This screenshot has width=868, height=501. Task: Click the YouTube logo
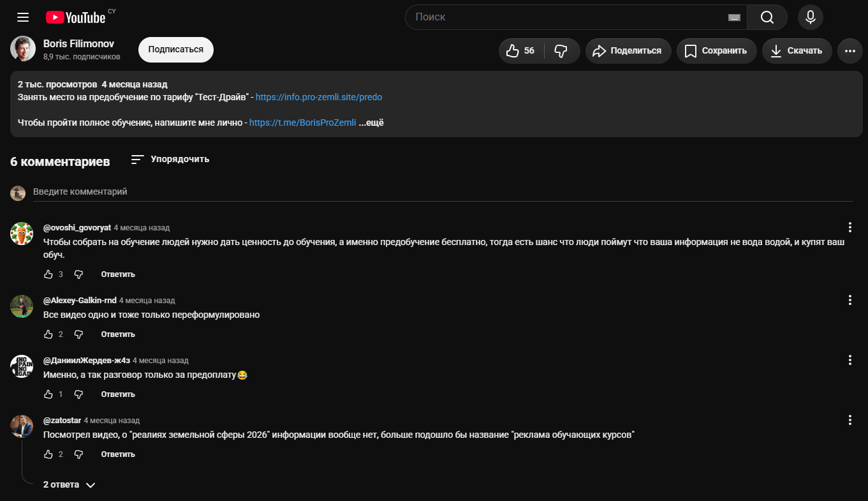click(76, 17)
